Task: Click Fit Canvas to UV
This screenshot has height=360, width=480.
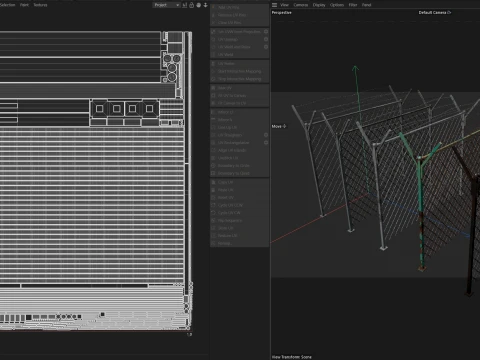Action: point(240,103)
